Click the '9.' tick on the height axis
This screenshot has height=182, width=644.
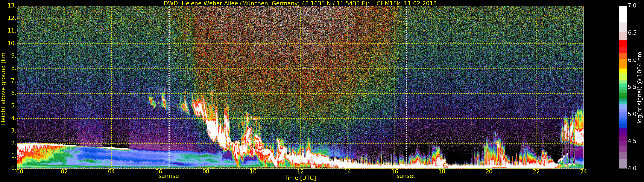14,56
